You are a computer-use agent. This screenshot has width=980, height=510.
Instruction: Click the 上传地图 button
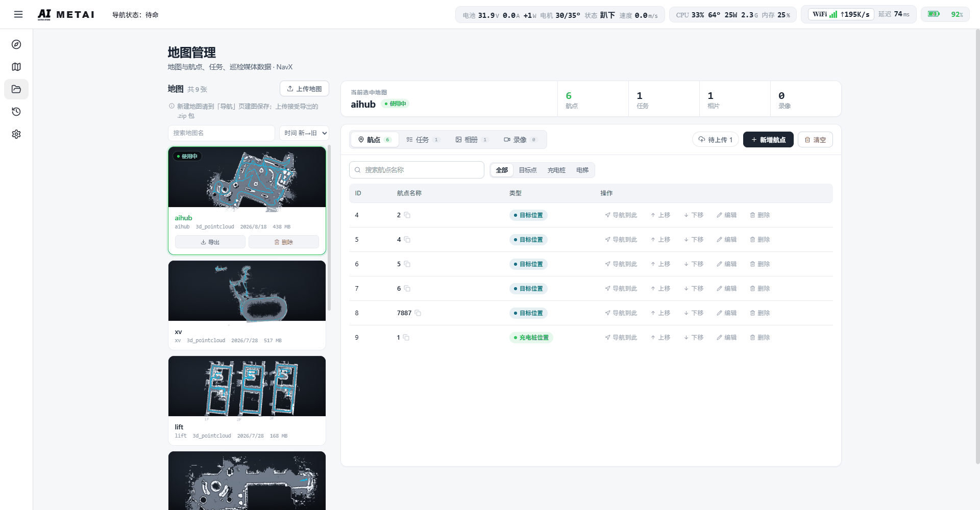[304, 89]
